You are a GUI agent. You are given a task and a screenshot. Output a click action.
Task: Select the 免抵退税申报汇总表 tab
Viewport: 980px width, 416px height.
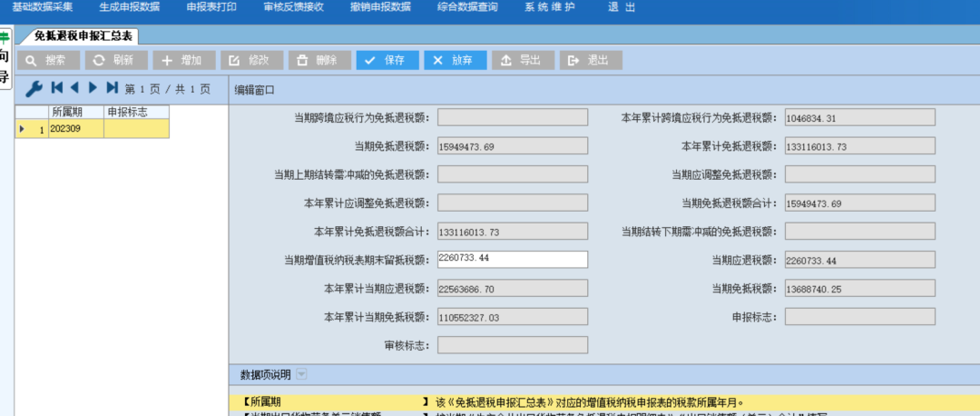83,36
